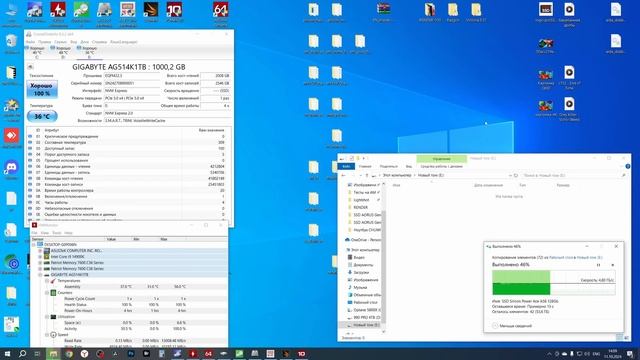
Task: Open the File menu in HWMonitor
Action: pyautogui.click(x=34, y=233)
